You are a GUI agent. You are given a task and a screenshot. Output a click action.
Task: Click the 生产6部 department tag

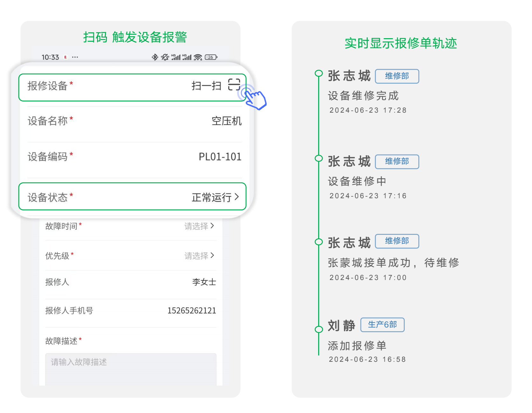(x=382, y=325)
